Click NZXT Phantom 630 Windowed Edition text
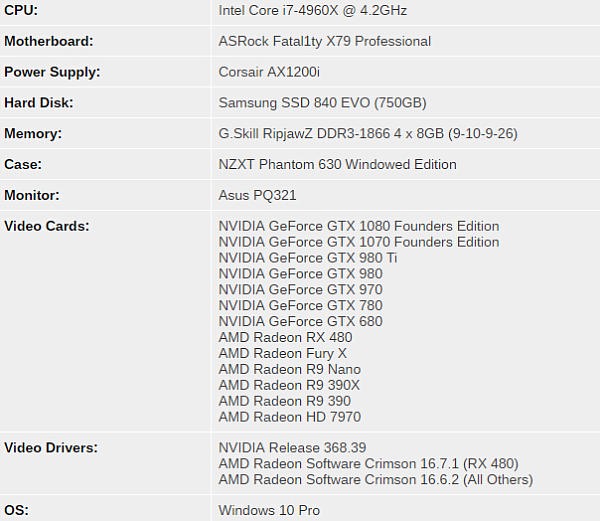 pos(337,164)
